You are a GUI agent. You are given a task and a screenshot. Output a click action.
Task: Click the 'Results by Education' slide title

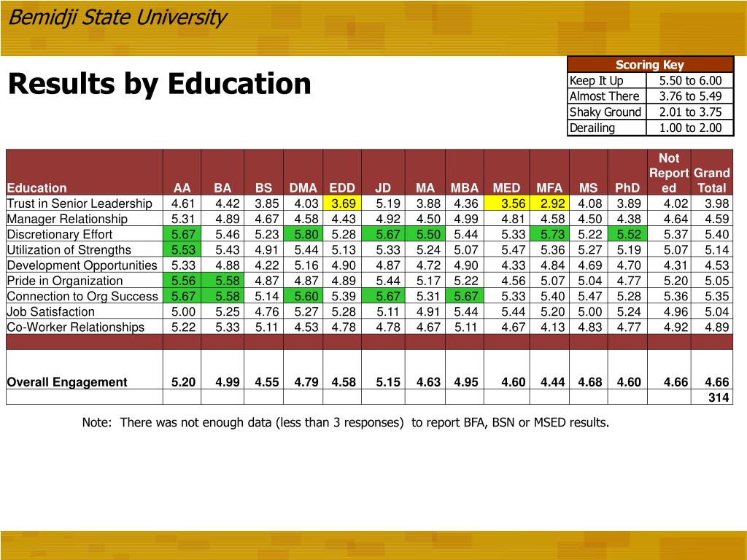pos(160,84)
